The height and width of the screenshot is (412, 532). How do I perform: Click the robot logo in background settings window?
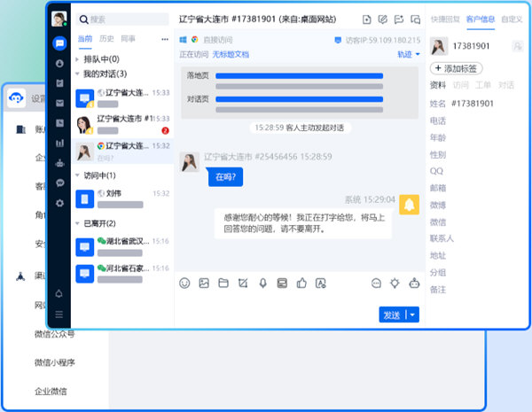tap(16, 98)
